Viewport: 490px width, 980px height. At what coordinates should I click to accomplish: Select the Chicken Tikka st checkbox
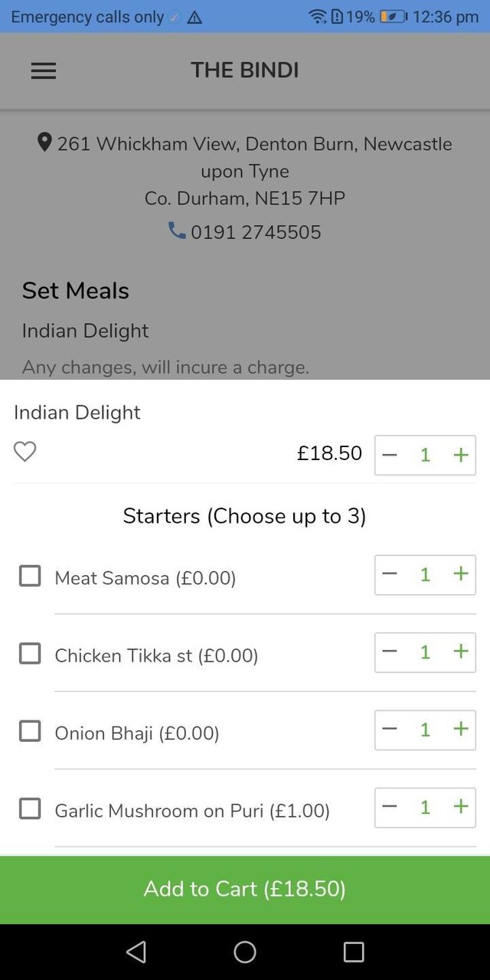tap(30, 653)
